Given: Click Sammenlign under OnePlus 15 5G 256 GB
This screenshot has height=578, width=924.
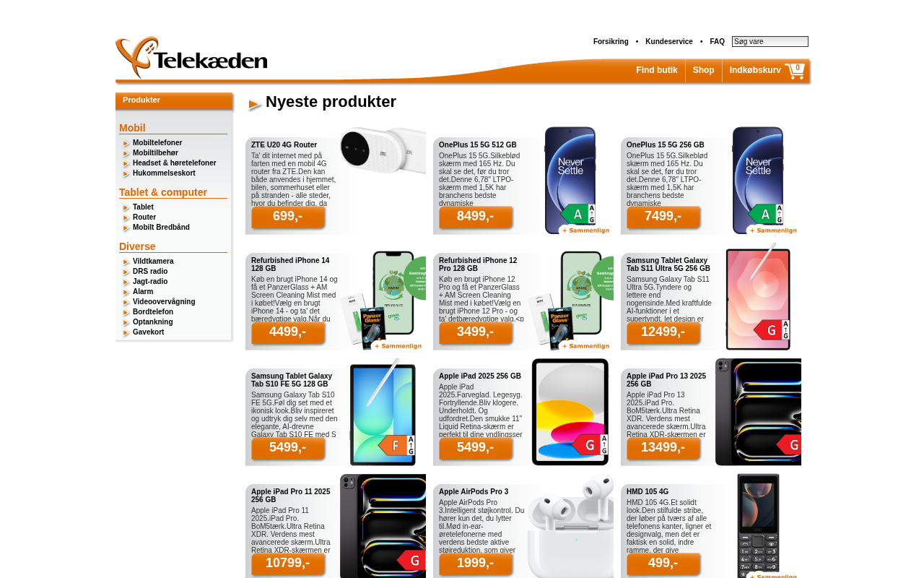Looking at the screenshot, I should (772, 230).
